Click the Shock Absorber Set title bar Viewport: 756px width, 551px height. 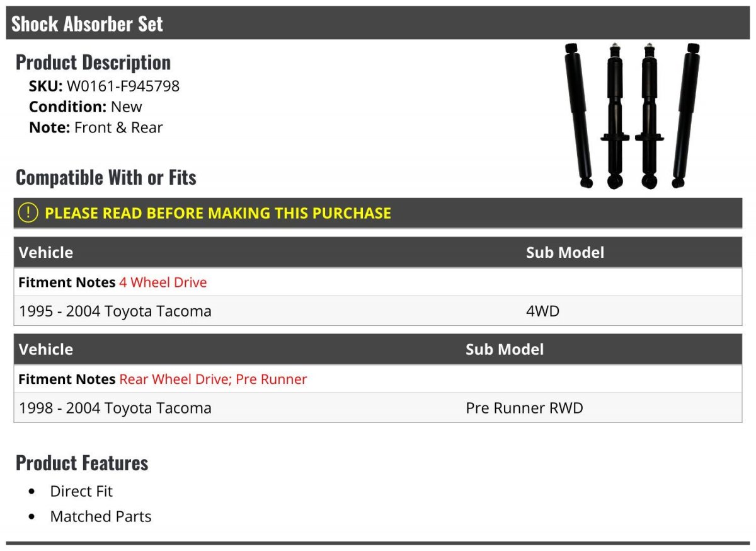tap(87, 24)
